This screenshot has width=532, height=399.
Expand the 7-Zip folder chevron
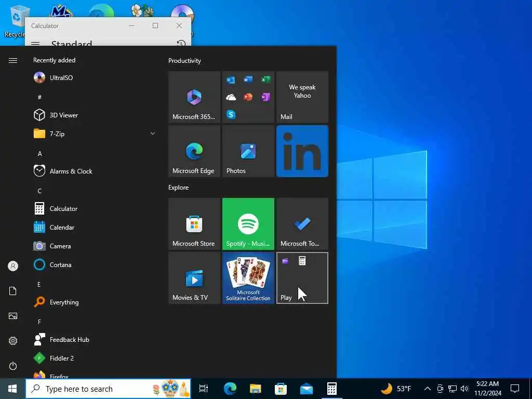pyautogui.click(x=153, y=134)
